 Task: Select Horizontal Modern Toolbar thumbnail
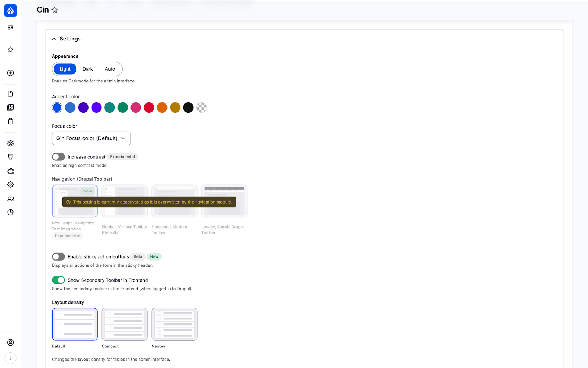[x=175, y=201]
